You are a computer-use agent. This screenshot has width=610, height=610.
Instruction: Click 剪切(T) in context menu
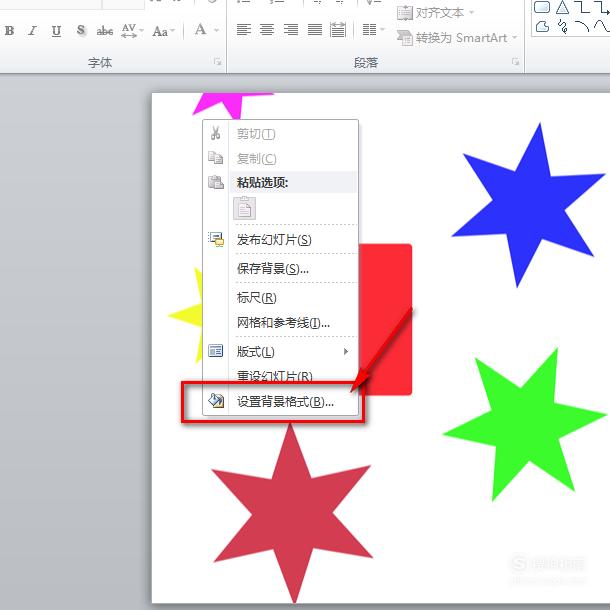coord(280,134)
